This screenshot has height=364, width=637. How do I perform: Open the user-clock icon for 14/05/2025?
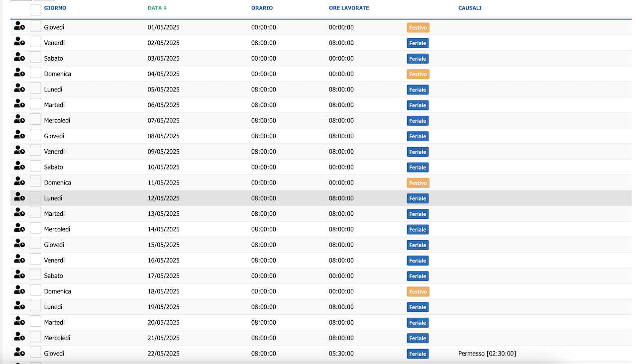(x=19, y=228)
